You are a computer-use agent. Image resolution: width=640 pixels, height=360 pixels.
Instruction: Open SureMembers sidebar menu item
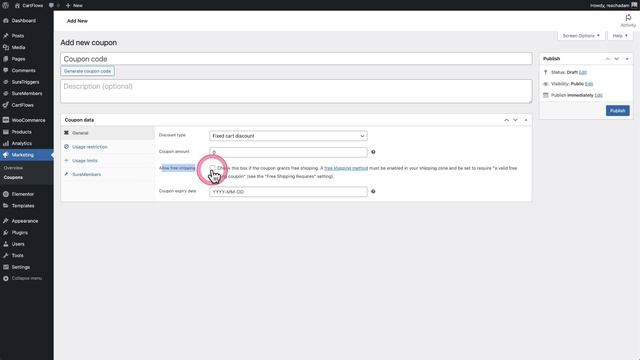coord(27,93)
